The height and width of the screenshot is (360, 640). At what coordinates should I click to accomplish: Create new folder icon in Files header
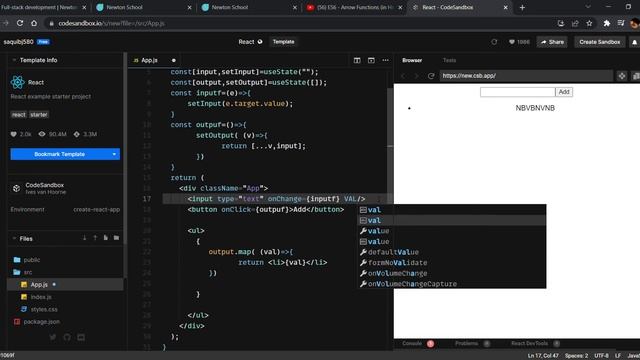tap(116, 238)
